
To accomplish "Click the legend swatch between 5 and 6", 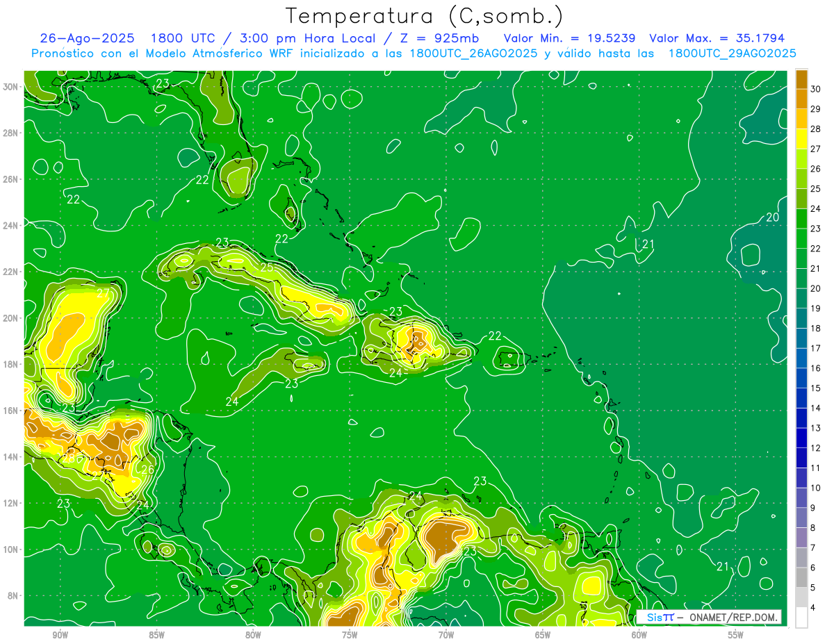I will (x=801, y=577).
